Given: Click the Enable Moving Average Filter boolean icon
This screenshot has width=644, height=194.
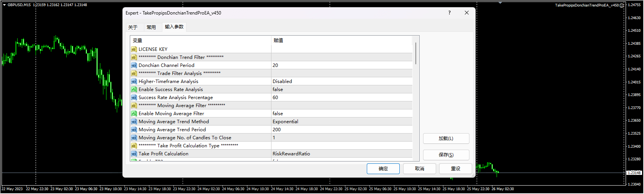Looking at the screenshot, I should click(134, 113).
